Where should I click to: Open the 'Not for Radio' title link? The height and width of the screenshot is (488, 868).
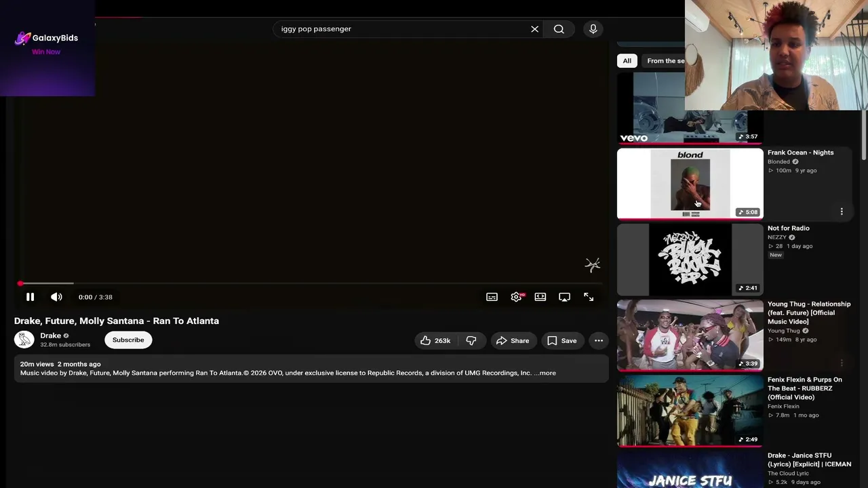788,228
